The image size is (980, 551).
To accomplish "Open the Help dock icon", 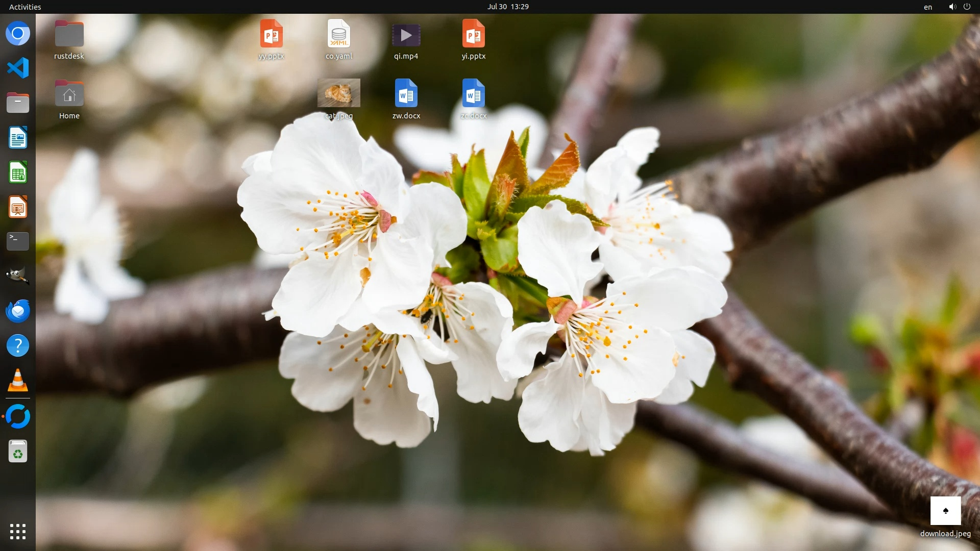I will pyautogui.click(x=18, y=346).
